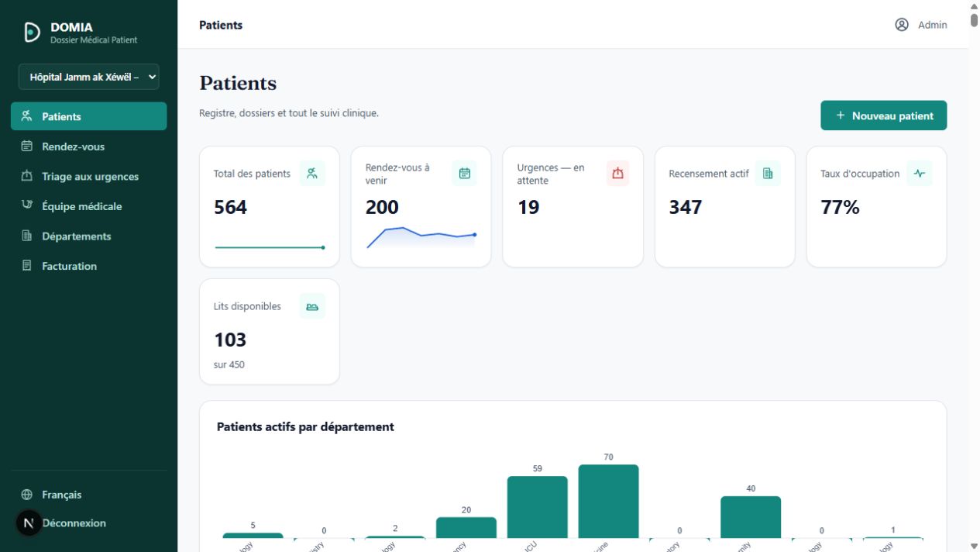The width and height of the screenshot is (980, 552).
Task: Click the 200 upcoming appointments value
Action: pos(382,207)
